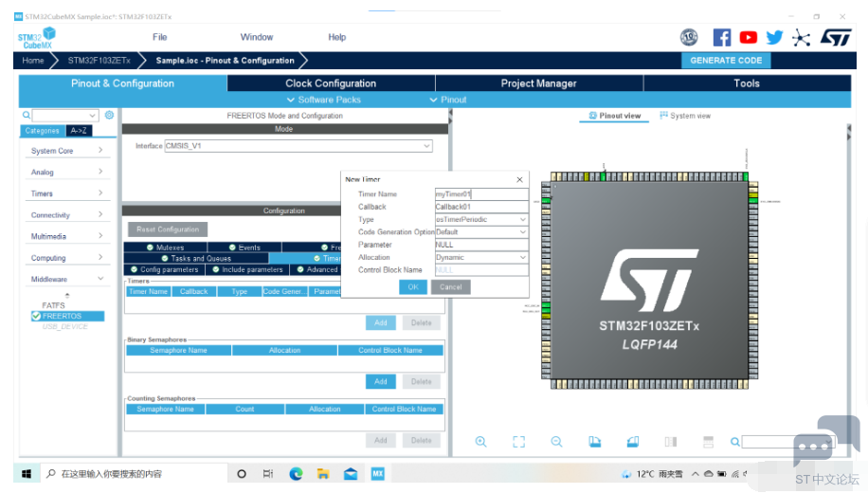Switch to Mutexes configuration tab
This screenshot has width=868, height=494.
click(165, 247)
